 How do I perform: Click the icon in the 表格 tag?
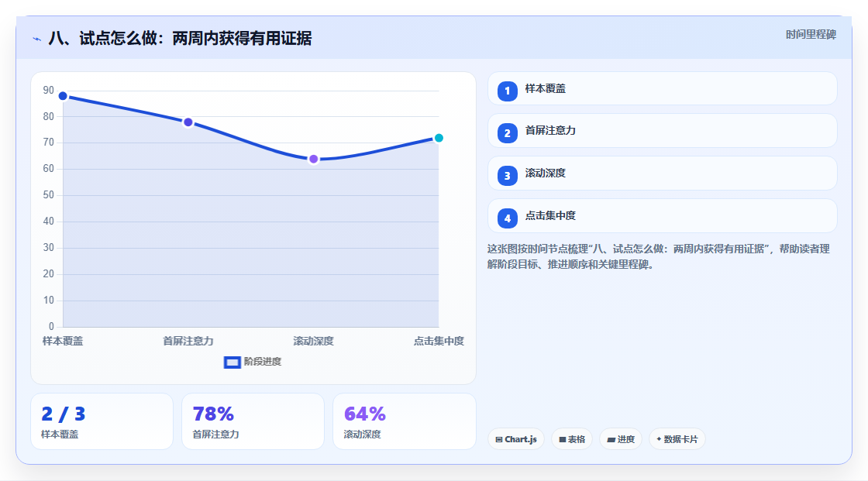tap(563, 439)
